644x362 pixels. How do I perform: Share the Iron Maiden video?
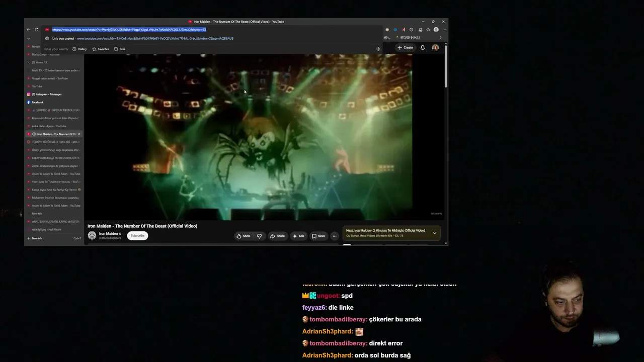coord(277,236)
